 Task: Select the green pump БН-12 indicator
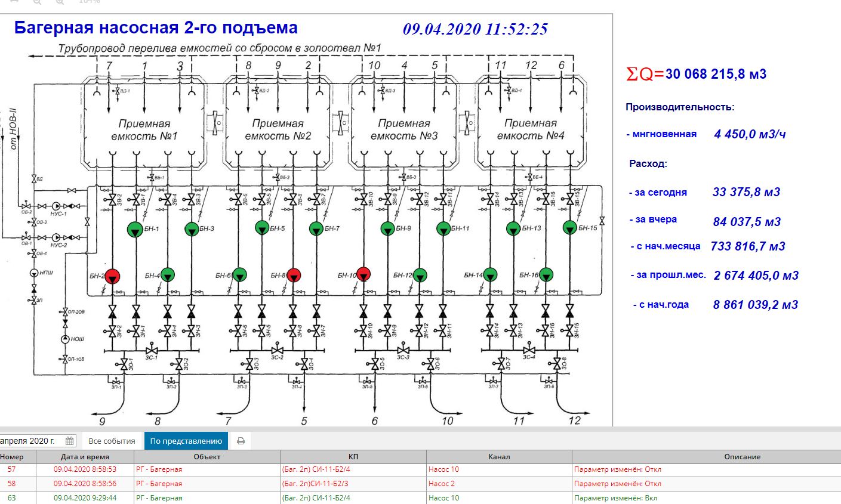click(420, 275)
